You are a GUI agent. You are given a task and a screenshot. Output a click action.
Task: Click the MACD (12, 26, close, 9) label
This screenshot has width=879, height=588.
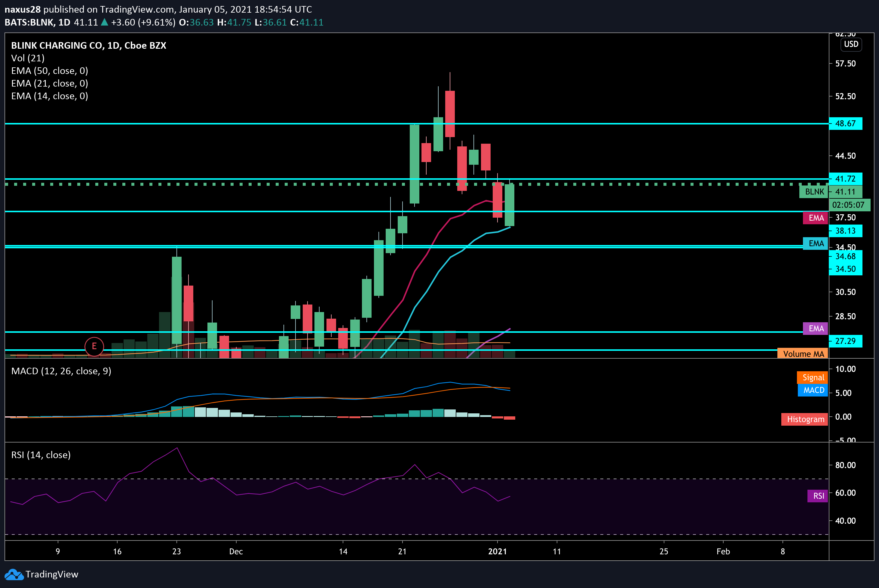click(61, 371)
